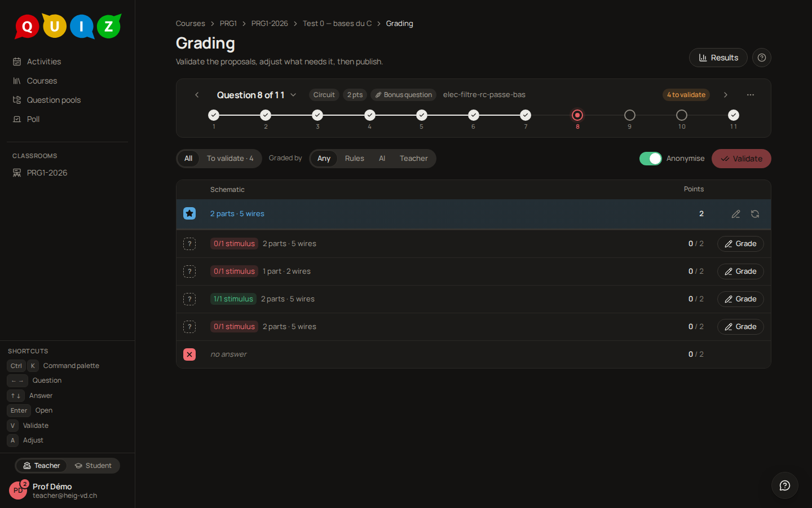The image size is (812, 508).
Task: Open the To validate · 4 tab
Action: (230, 159)
